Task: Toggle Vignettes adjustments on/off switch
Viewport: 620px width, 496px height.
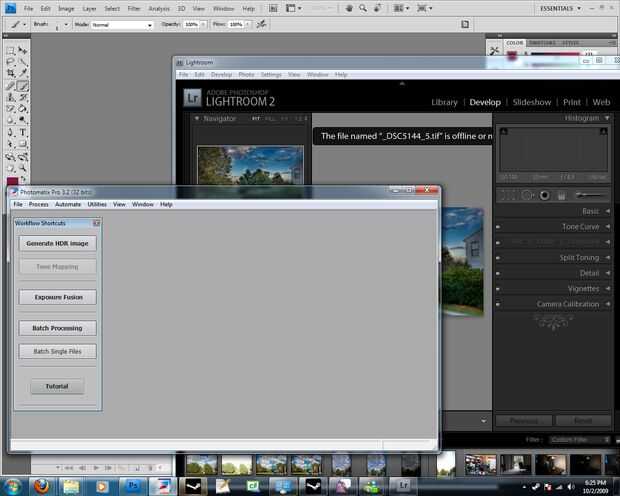Action: [x=498, y=289]
